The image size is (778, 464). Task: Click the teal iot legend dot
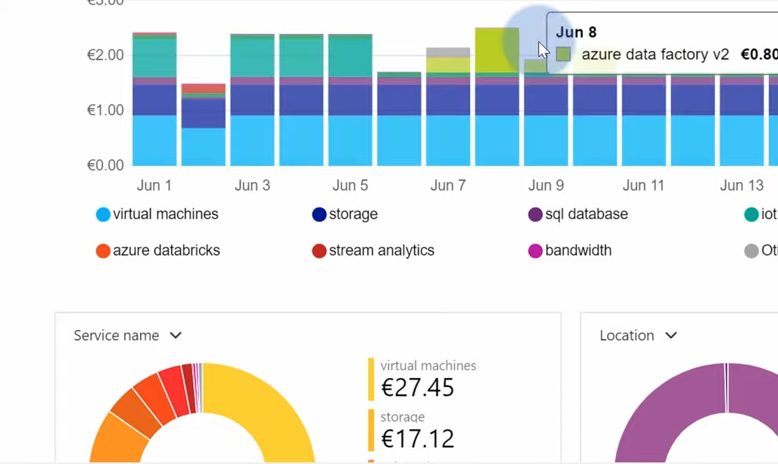click(751, 214)
